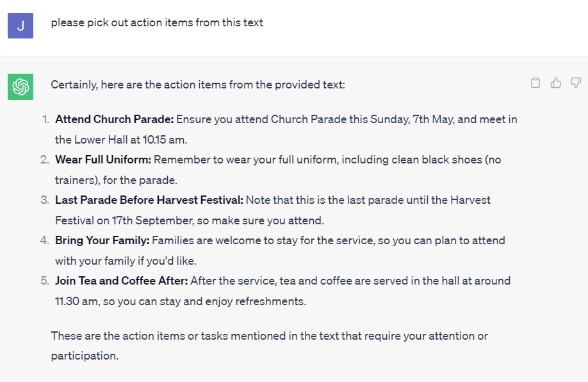Click list number 5 marker

tap(45, 281)
